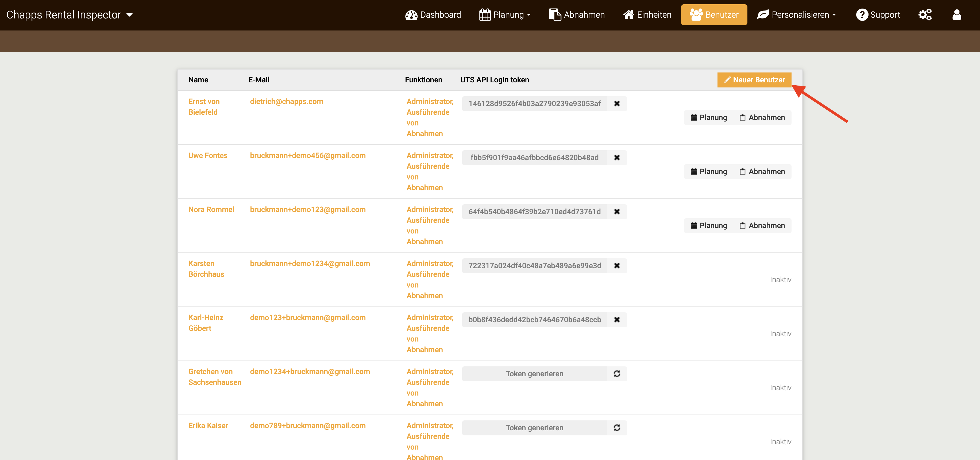This screenshot has width=980, height=460.
Task: Remove Nora Rommel's API token
Action: (617, 212)
